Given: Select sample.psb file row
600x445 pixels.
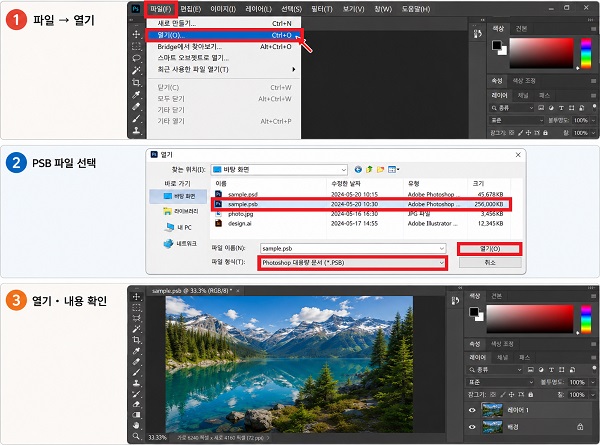Looking at the screenshot, I should [x=361, y=204].
